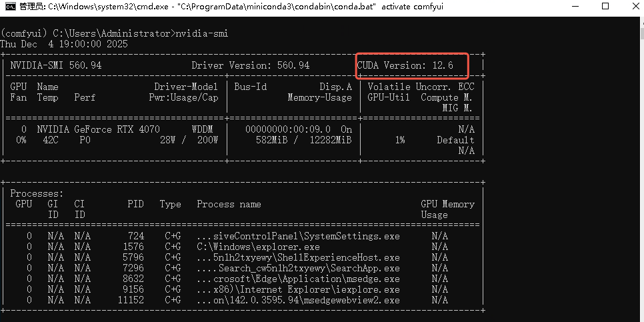Screen dimensions: 644x322
Task: Click the PID column header
Action: coord(135,204)
